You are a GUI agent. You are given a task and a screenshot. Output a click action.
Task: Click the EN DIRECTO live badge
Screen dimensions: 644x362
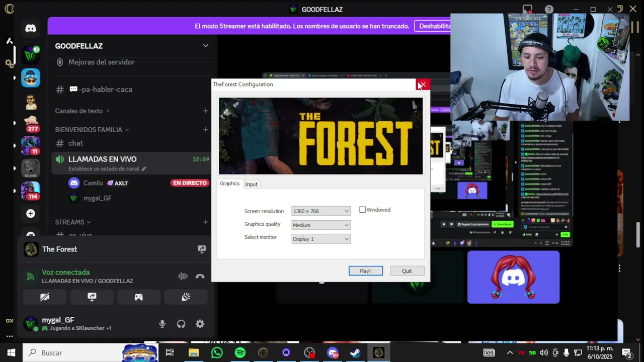pyautogui.click(x=190, y=183)
